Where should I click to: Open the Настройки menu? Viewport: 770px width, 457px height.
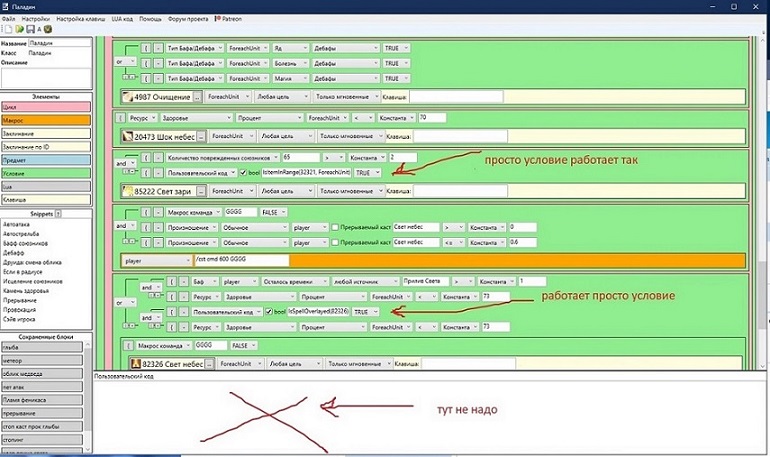click(36, 18)
